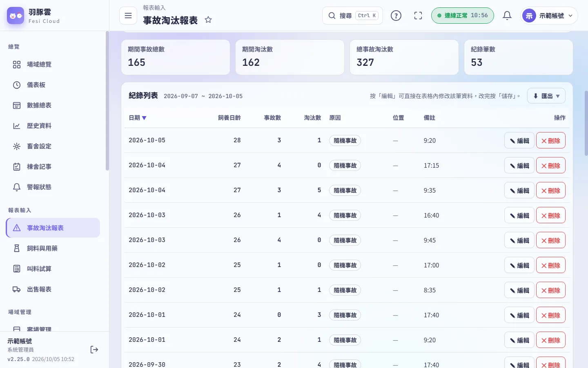Open the 匯出 export dropdown
Viewport: 588px width, 368px height.
tap(546, 96)
